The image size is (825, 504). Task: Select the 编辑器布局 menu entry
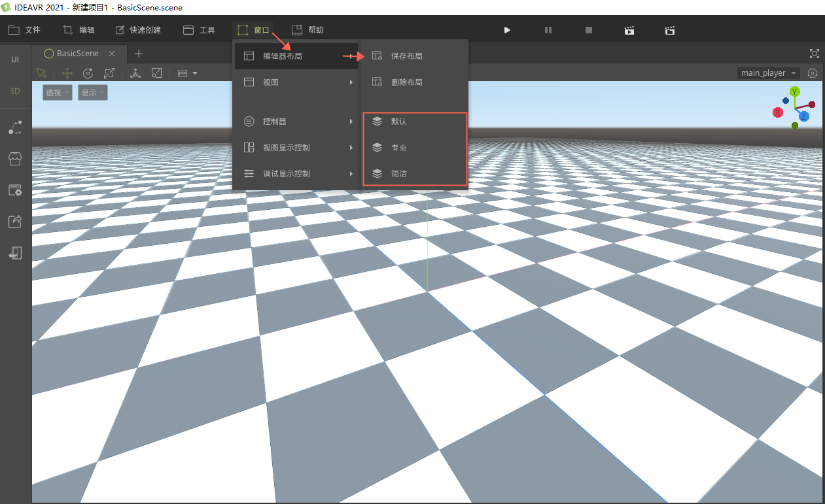pyautogui.click(x=296, y=56)
